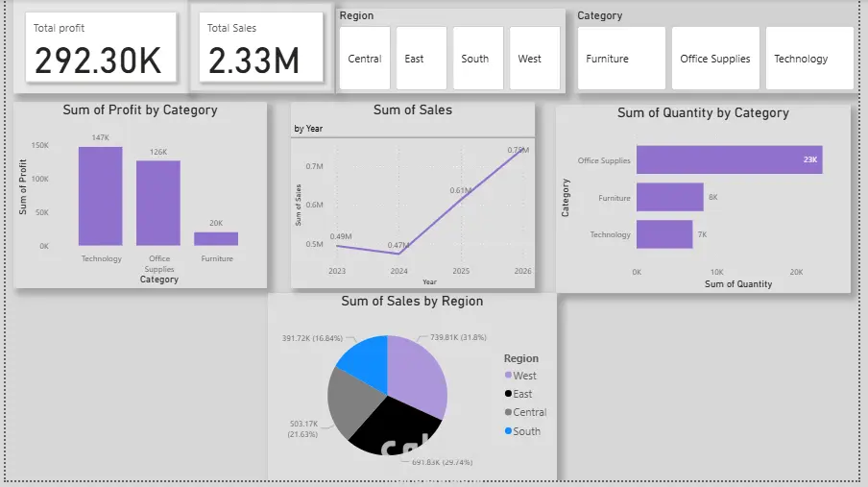Select the Total Sales card
Viewport: 868px width, 487px height.
261,47
